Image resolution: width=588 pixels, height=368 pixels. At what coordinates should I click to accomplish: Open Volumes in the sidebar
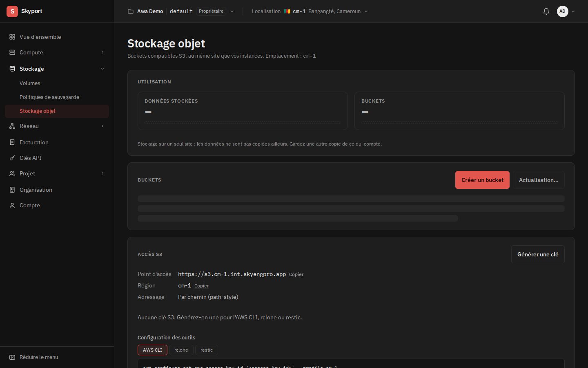point(30,83)
